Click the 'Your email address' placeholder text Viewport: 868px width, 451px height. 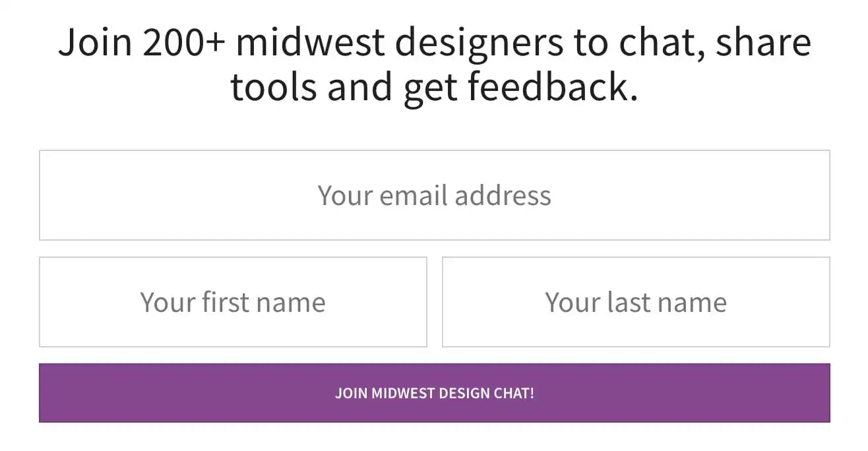434,196
